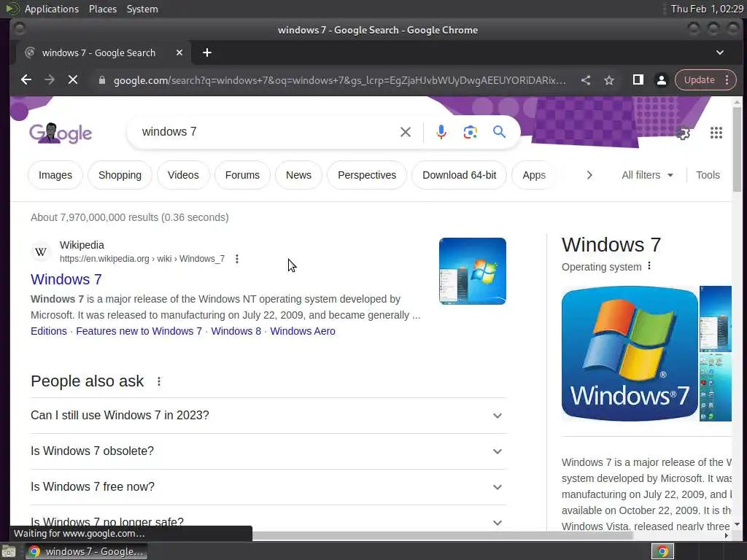Open the Editions sublink
The height and width of the screenshot is (560, 747).
tap(49, 331)
